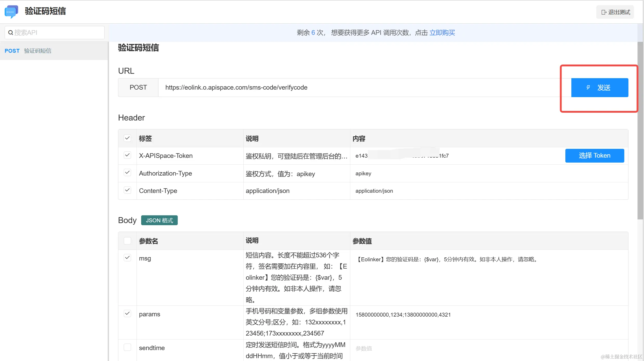The width and height of the screenshot is (644, 361).
Task: Click the 发送 send button
Action: (x=599, y=88)
